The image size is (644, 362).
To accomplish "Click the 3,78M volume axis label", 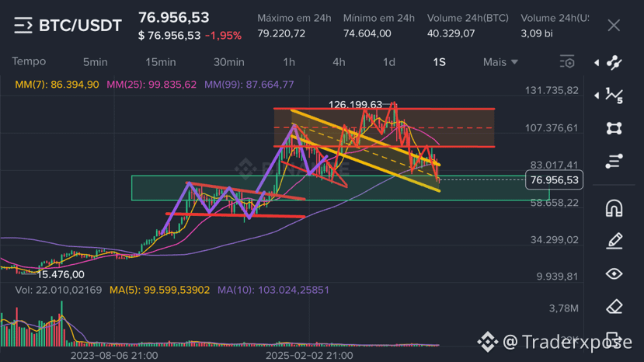I will click(x=564, y=308).
